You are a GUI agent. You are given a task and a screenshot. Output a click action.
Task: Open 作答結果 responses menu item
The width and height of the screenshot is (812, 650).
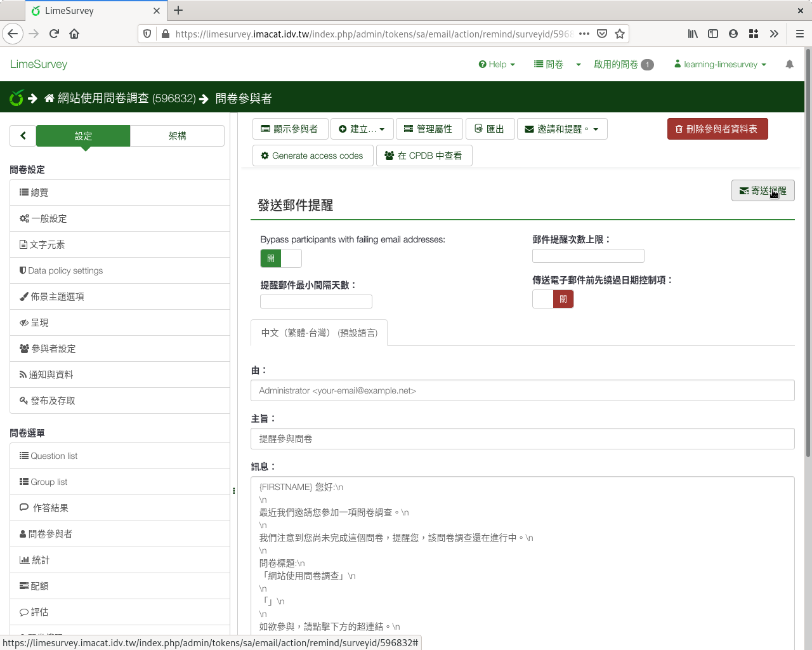click(120, 508)
